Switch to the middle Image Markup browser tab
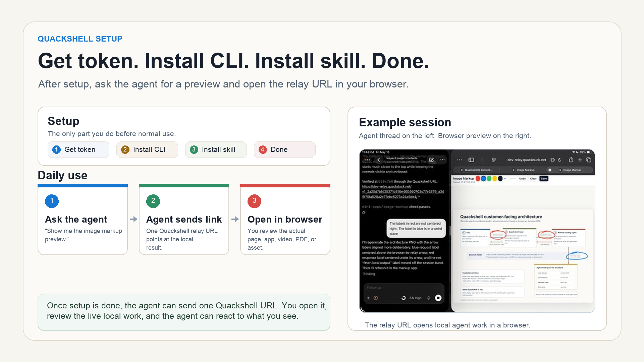 [524, 170]
